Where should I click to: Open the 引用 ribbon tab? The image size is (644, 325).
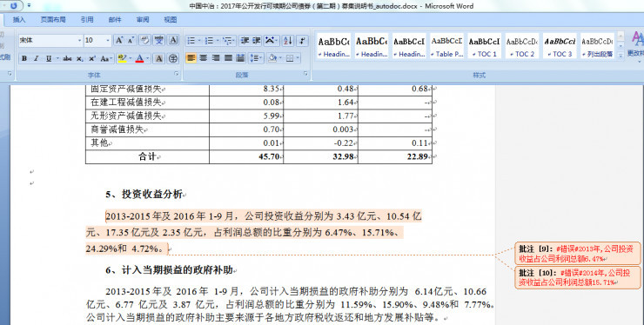[x=87, y=20]
